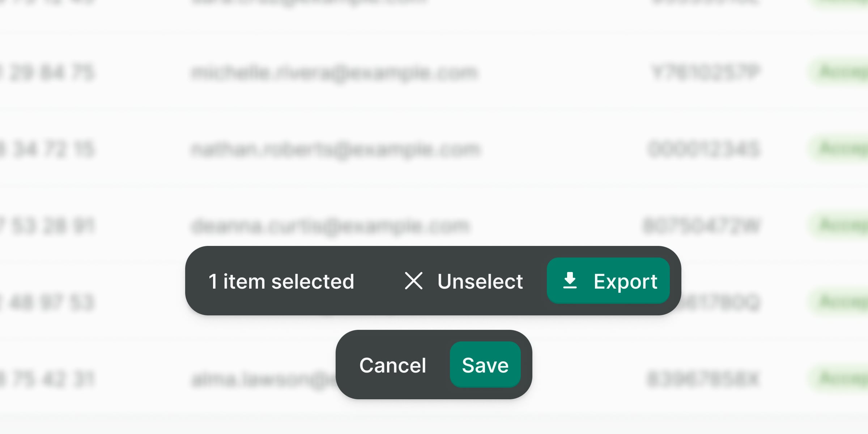
Task: Cancel the pending changes
Action: (x=393, y=365)
